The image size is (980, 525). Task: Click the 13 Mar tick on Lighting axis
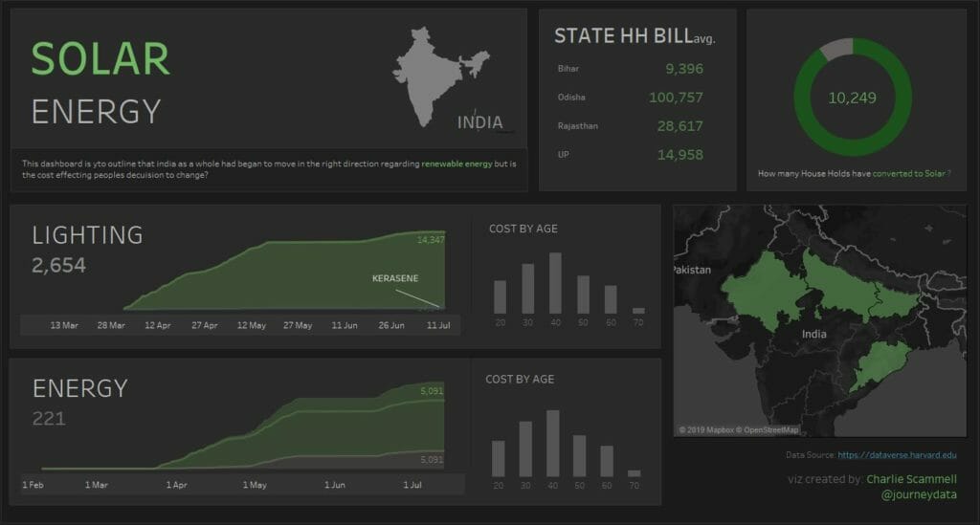64,325
